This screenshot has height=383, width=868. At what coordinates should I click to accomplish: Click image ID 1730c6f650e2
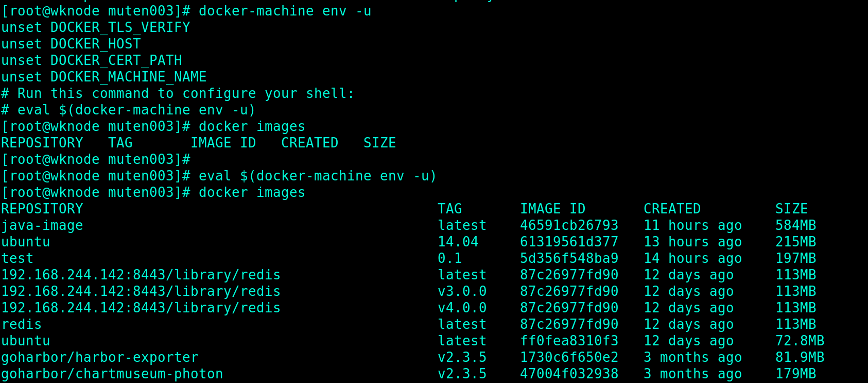[x=569, y=358]
